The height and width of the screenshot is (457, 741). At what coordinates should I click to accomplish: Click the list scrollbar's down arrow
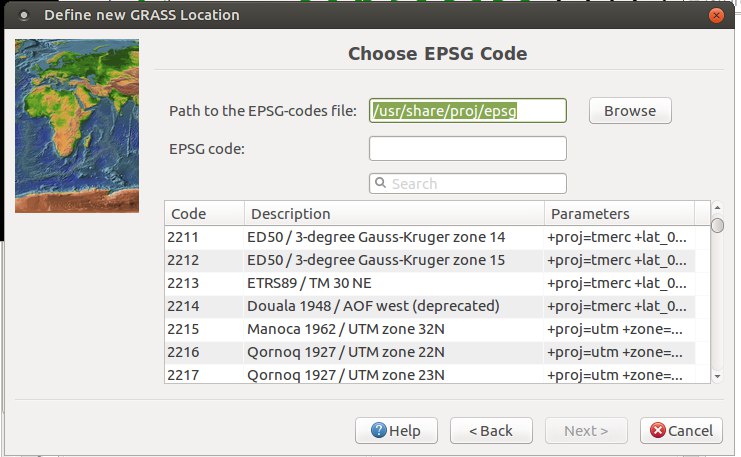click(x=717, y=376)
